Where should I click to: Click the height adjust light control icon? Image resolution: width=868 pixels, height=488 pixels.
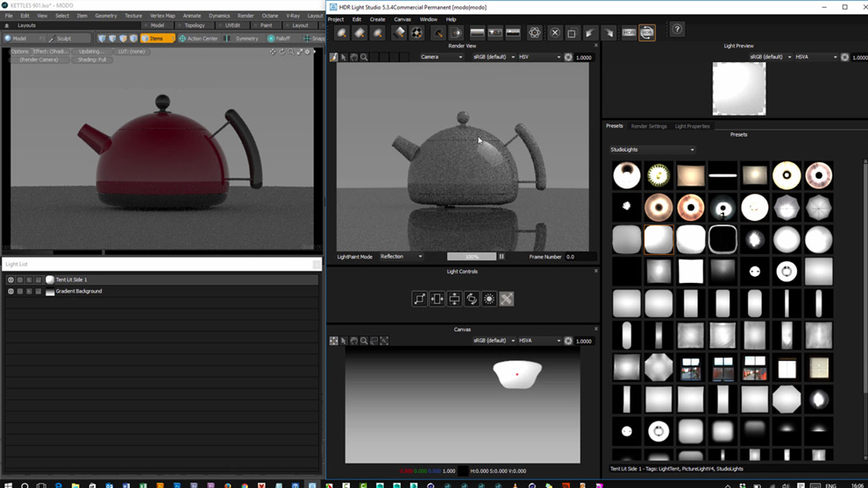(x=454, y=299)
